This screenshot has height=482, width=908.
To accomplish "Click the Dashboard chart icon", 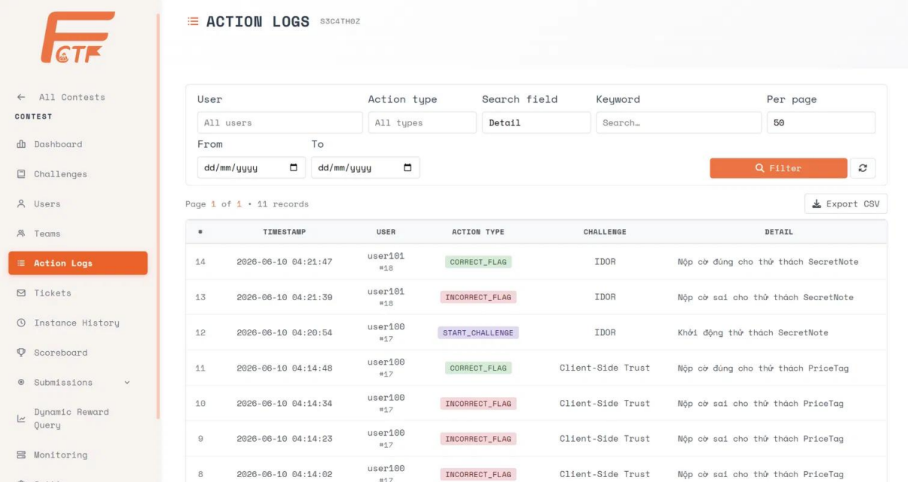I will click(x=21, y=144).
